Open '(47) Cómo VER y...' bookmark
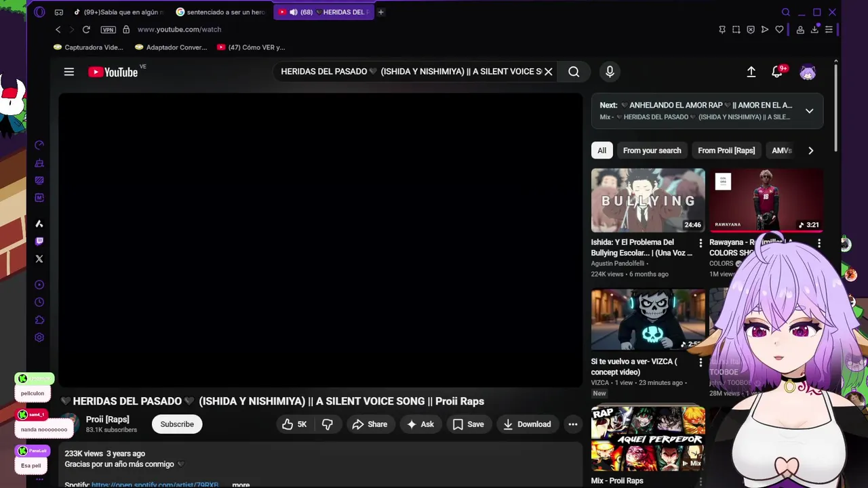 pos(251,47)
